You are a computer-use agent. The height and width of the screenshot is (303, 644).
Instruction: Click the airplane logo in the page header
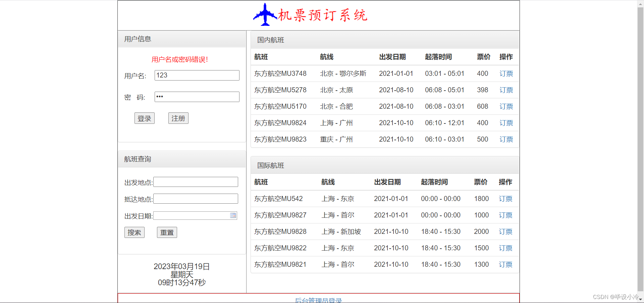point(265,15)
